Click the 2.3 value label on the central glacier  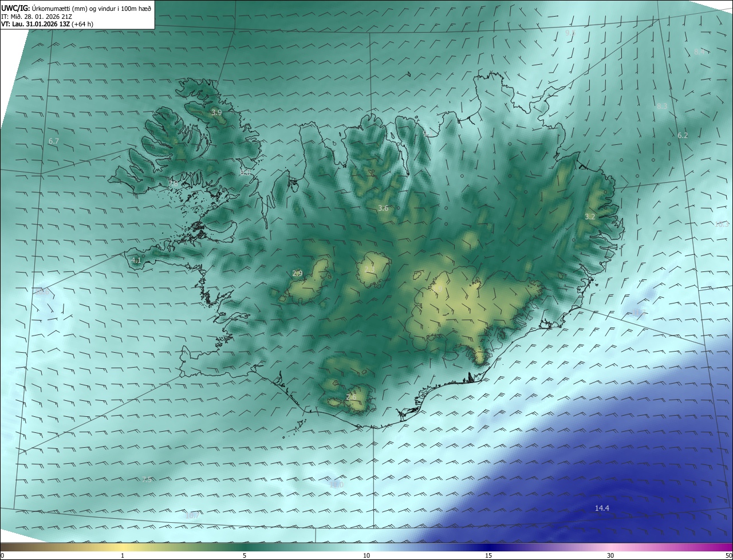pos(369,269)
